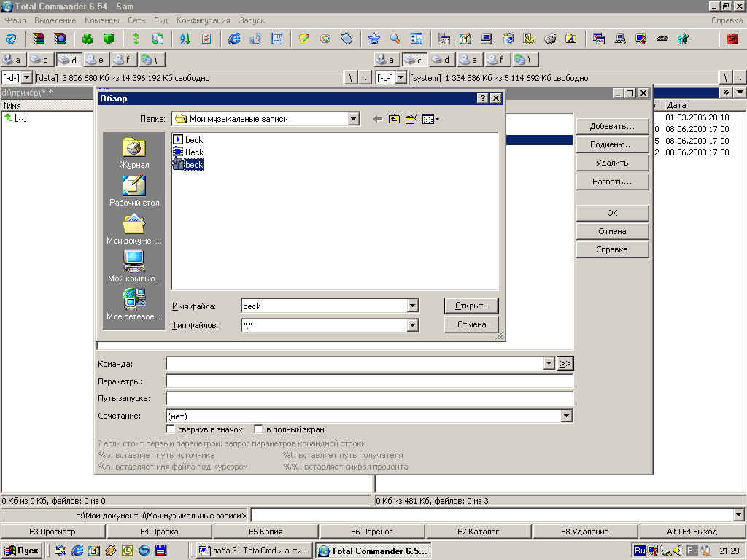
Task: Click the refresh icon in main toolbar
Action: pos(11,39)
